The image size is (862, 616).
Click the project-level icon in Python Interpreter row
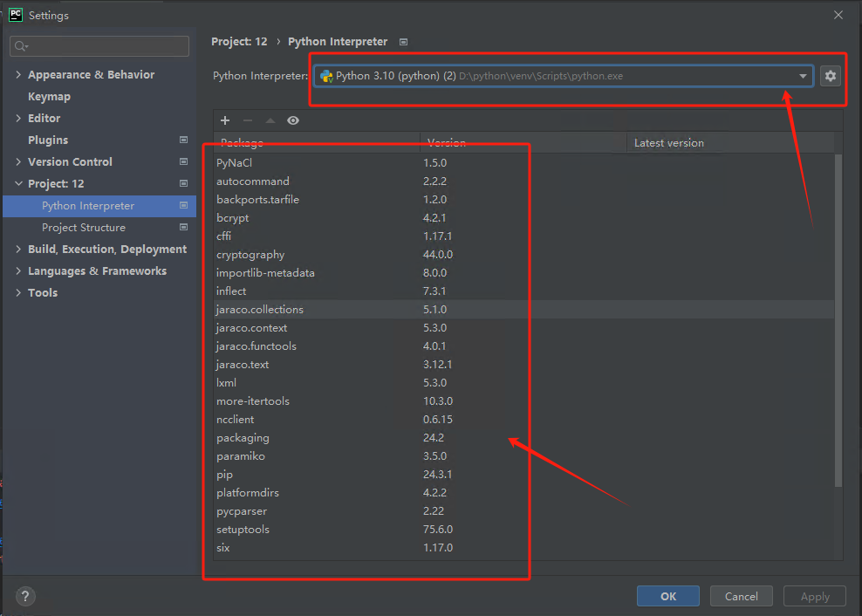point(183,205)
